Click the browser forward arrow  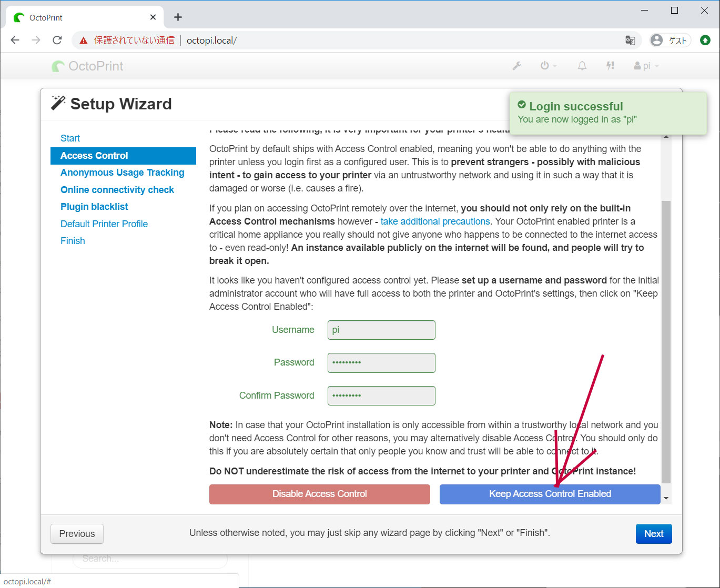[x=36, y=40]
